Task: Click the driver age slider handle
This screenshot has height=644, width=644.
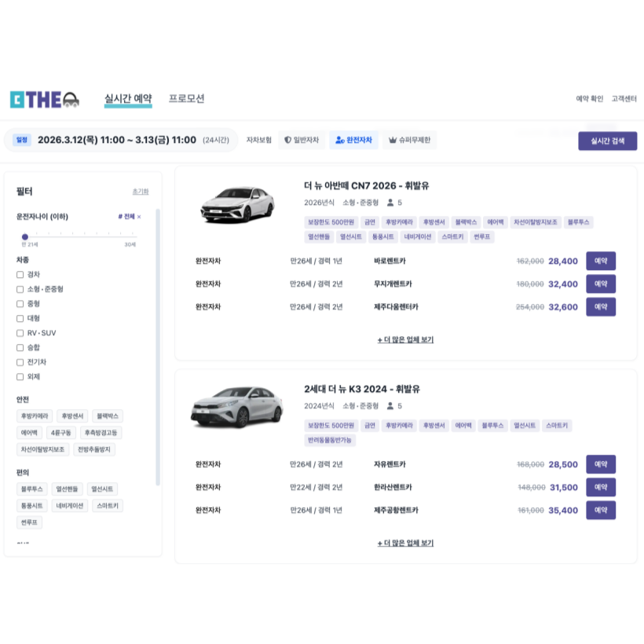Action: [25, 236]
